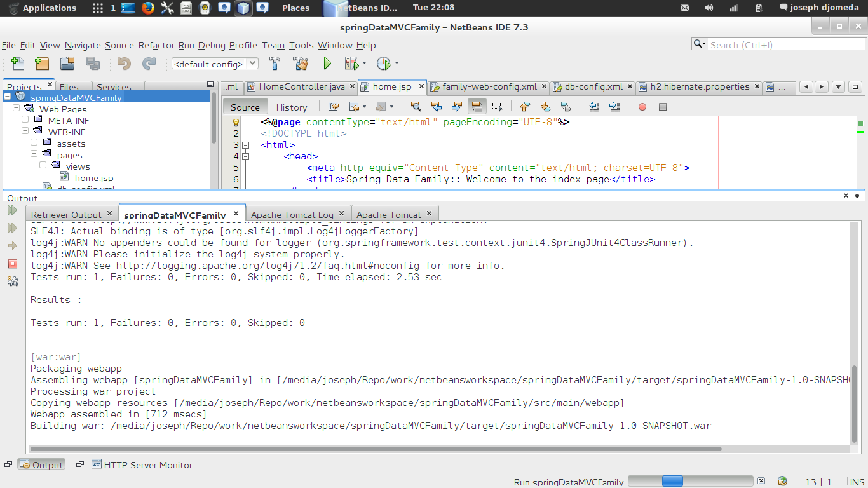The image size is (868, 488).
Task: Click Toggle Bookmark icon in editor toolbar
Action: [566, 107]
